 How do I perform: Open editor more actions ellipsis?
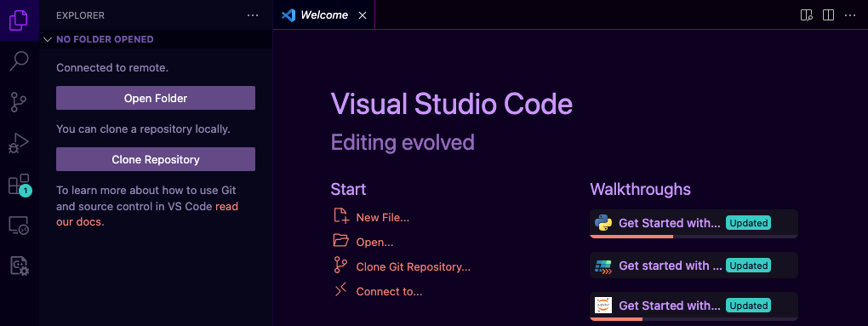tap(850, 15)
